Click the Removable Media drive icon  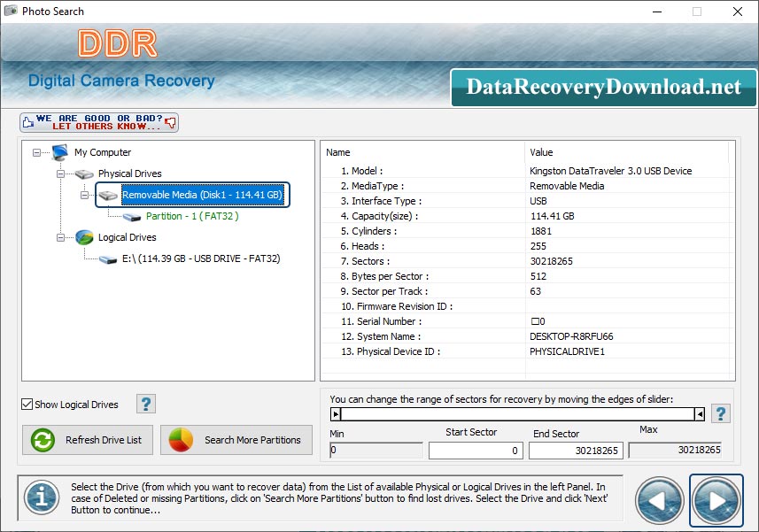point(108,195)
